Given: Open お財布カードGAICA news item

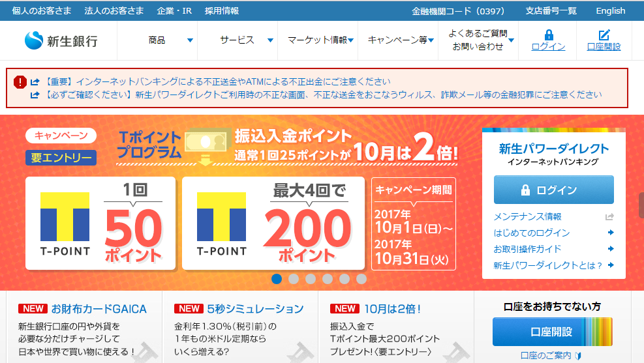Looking at the screenshot, I should coord(99,309).
